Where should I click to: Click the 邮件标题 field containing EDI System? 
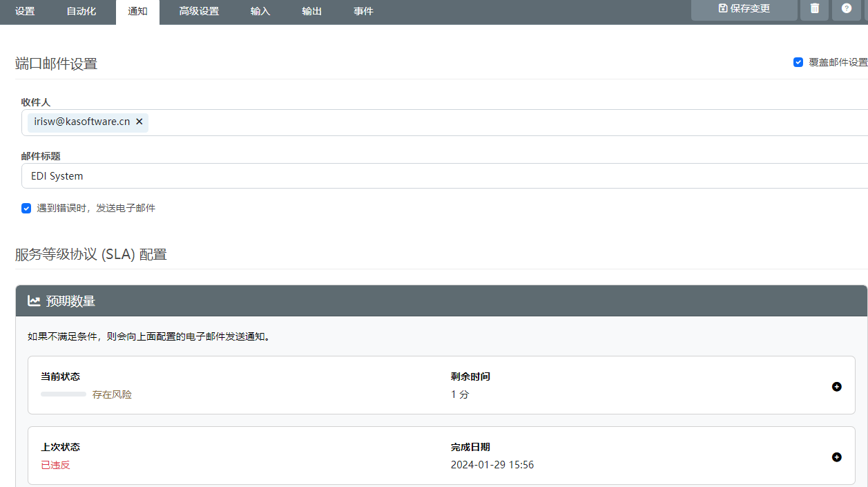[445, 176]
